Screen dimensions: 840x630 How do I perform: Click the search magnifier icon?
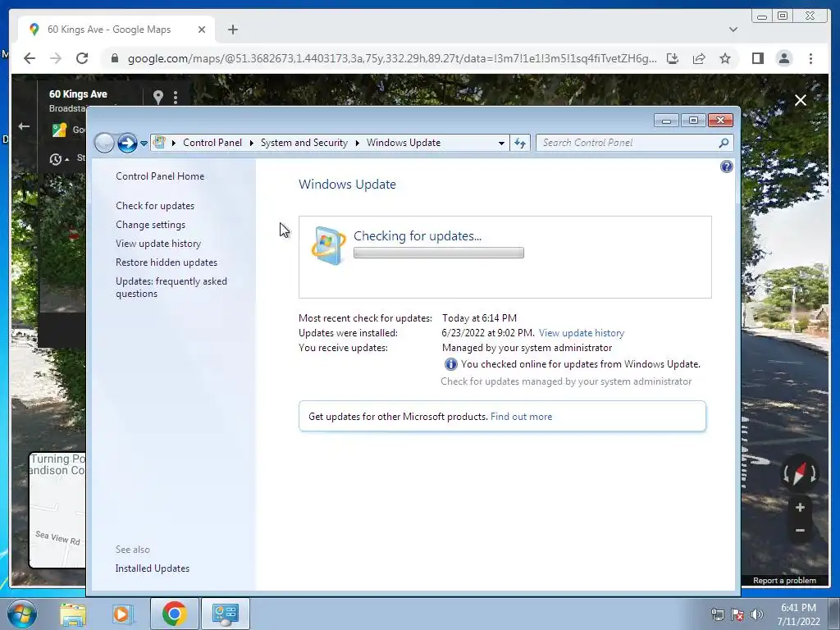[x=724, y=143]
